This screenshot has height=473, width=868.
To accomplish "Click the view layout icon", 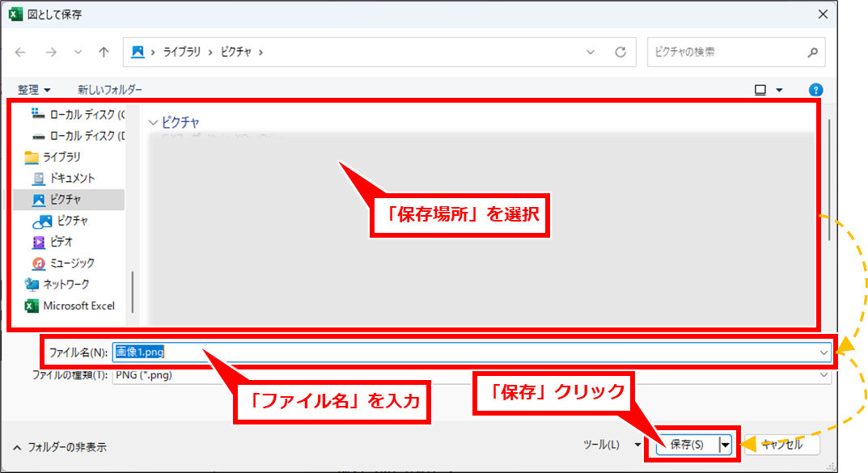I will click(x=760, y=90).
